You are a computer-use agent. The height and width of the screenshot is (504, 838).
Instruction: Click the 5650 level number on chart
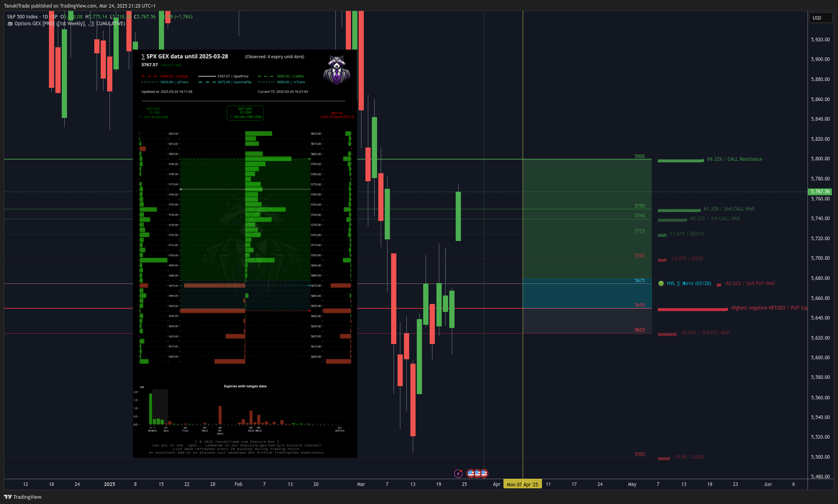pyautogui.click(x=639, y=305)
